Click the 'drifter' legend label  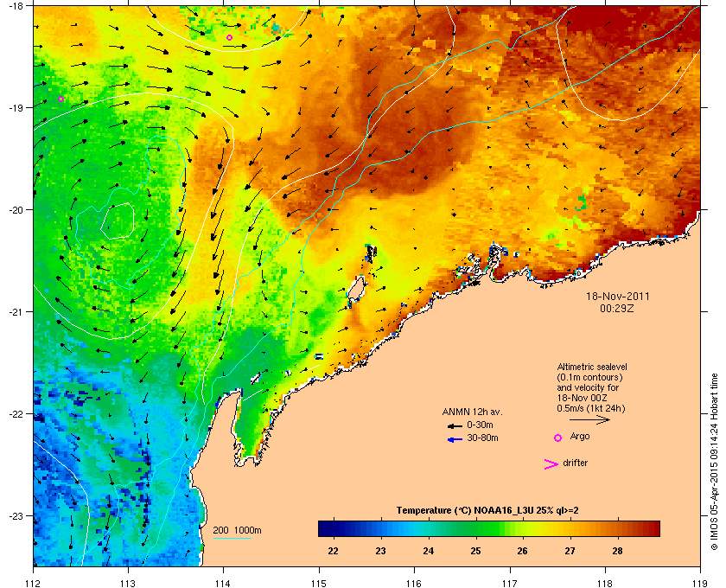click(x=576, y=463)
